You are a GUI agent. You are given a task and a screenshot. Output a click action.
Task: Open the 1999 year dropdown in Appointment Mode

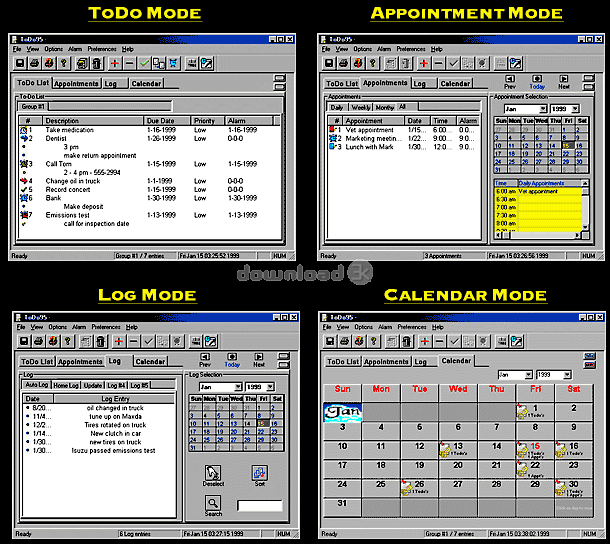coord(575,109)
